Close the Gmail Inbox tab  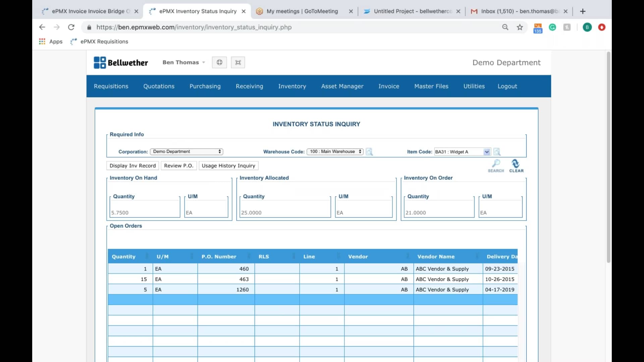point(566,11)
